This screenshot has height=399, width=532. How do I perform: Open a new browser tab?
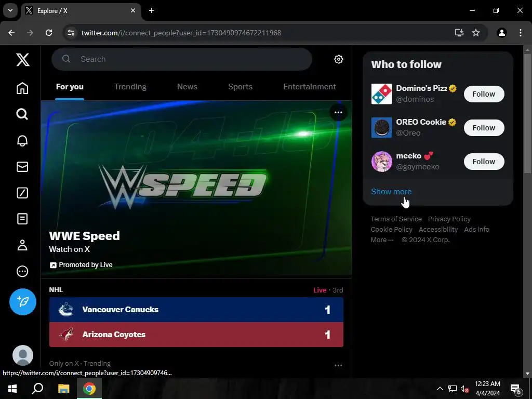(152, 10)
